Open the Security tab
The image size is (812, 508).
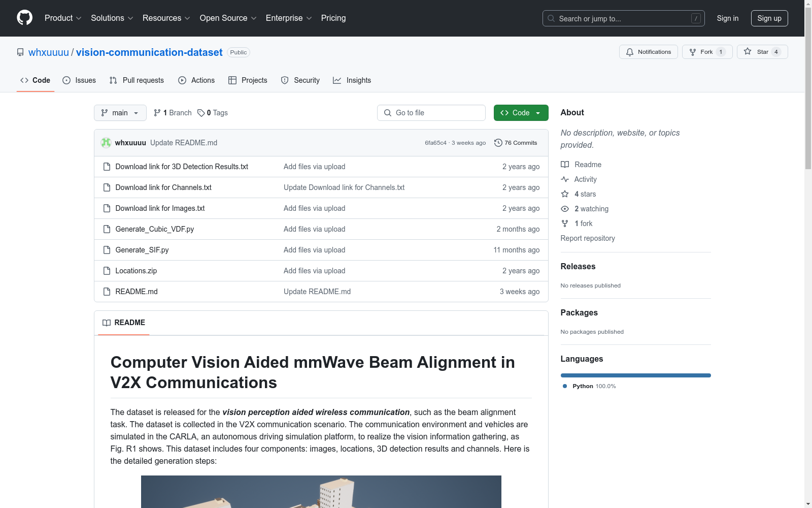(300, 80)
